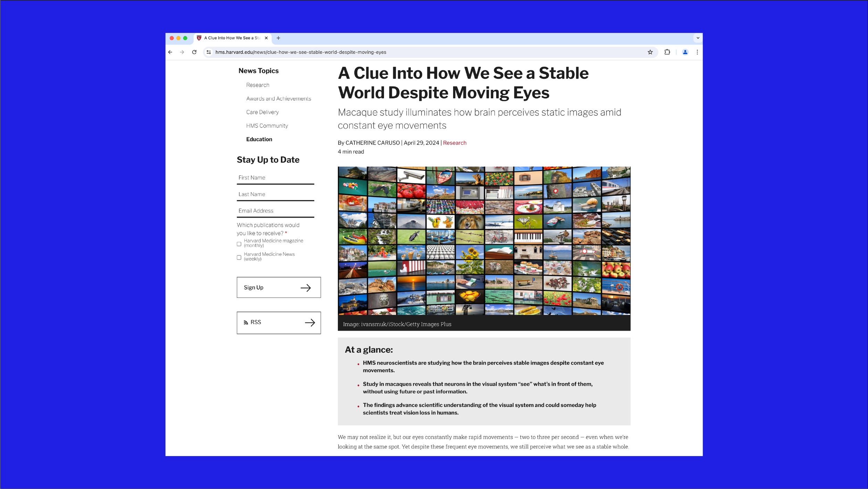Open a new browser tab
The width and height of the screenshot is (868, 489).
point(278,38)
